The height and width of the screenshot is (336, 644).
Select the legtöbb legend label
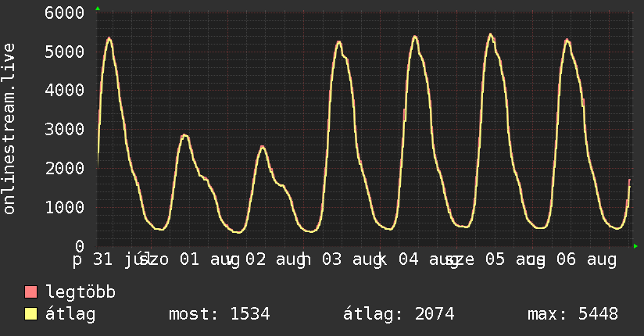80,292
